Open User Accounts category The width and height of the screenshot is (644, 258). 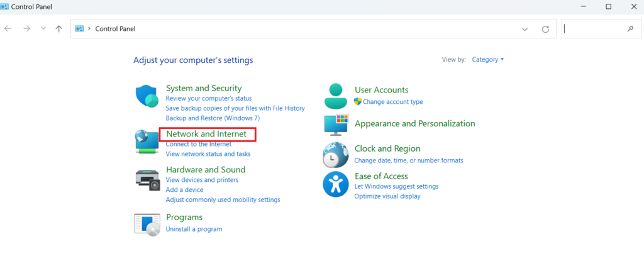[382, 89]
